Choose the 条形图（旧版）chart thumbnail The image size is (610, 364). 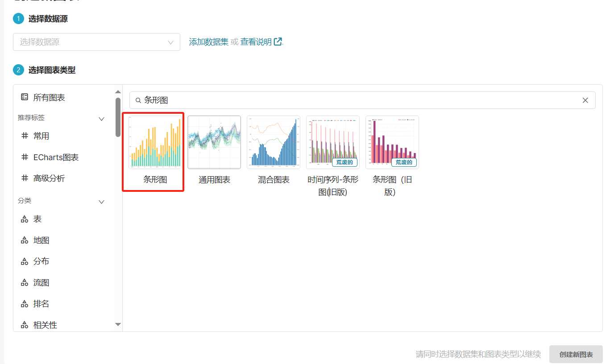[392, 142]
